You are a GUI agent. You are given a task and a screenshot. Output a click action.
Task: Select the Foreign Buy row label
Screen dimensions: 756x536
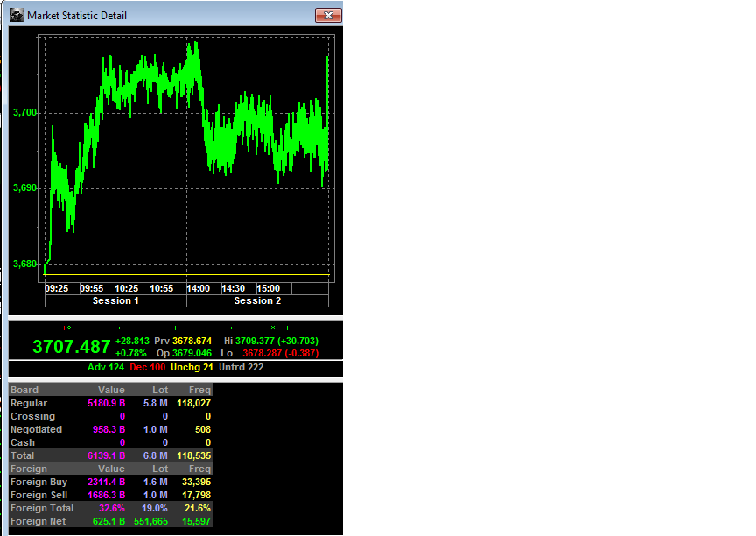coord(39,482)
